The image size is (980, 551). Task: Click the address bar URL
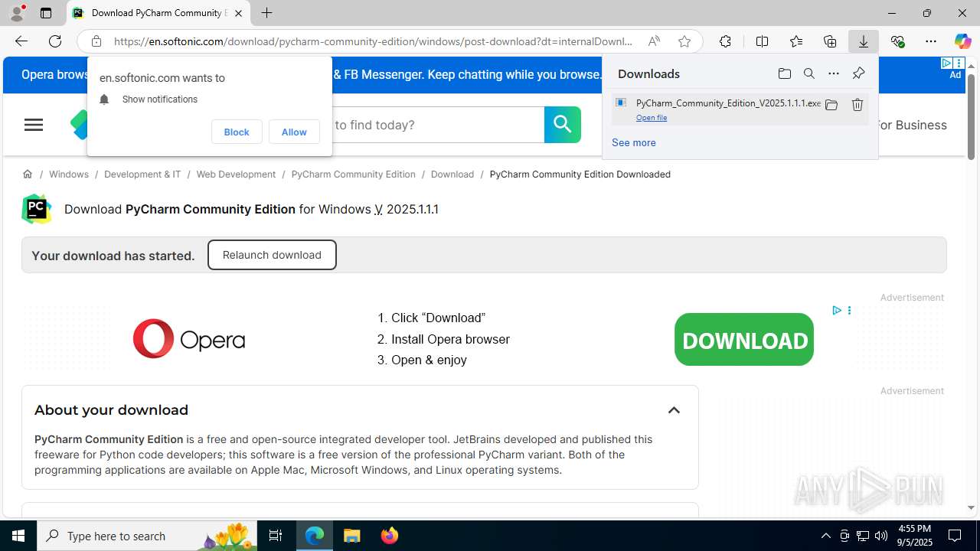(x=374, y=41)
